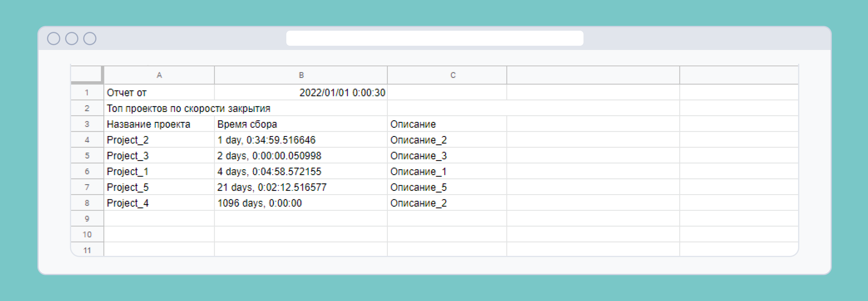This screenshot has width=868, height=301.
Task: Click the date cell '2022/01/01 0:00:30'
Action: pyautogui.click(x=301, y=92)
